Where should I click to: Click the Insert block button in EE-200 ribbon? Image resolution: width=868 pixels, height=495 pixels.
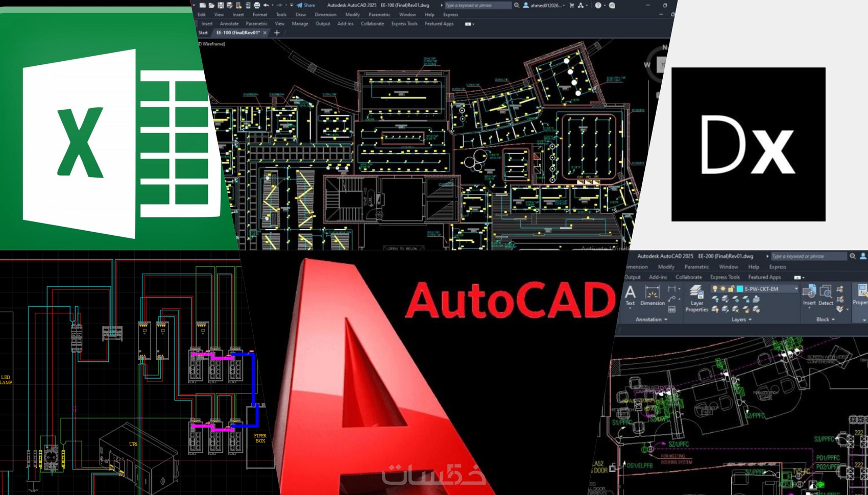[x=809, y=295]
